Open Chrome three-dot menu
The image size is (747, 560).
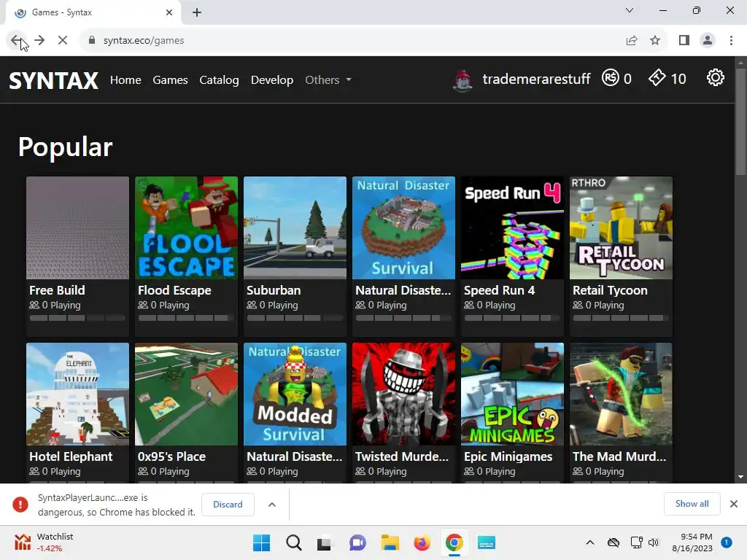[x=731, y=41]
